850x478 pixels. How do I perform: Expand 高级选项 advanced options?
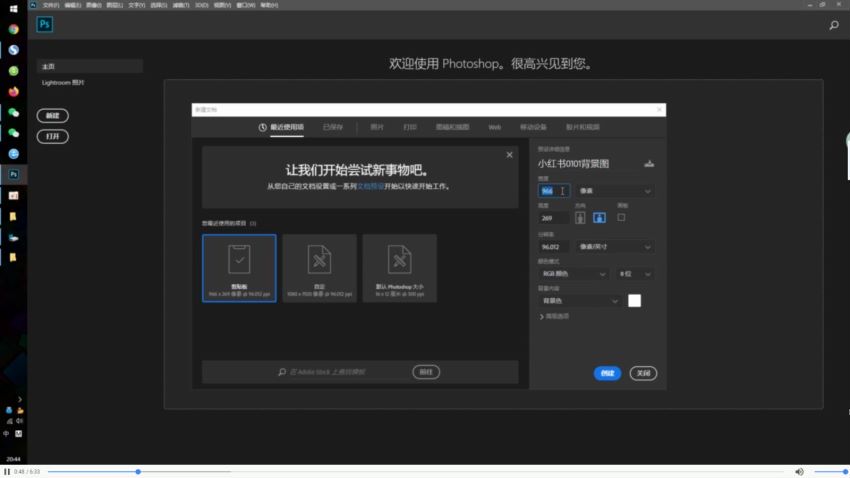(x=554, y=316)
